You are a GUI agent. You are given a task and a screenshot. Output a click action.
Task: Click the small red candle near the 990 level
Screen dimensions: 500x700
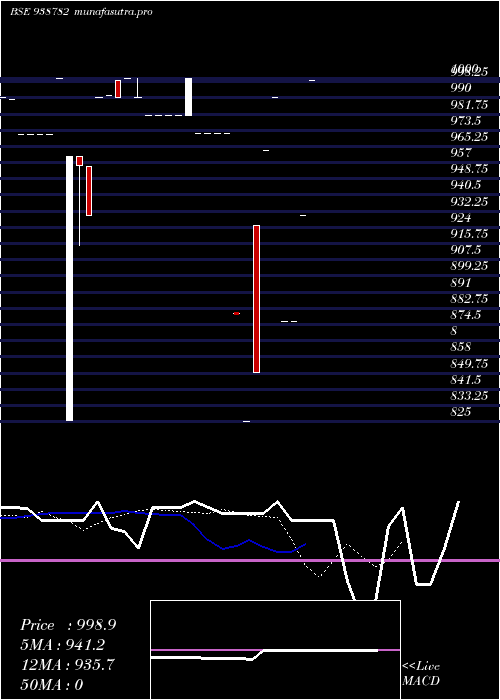pyautogui.click(x=118, y=89)
